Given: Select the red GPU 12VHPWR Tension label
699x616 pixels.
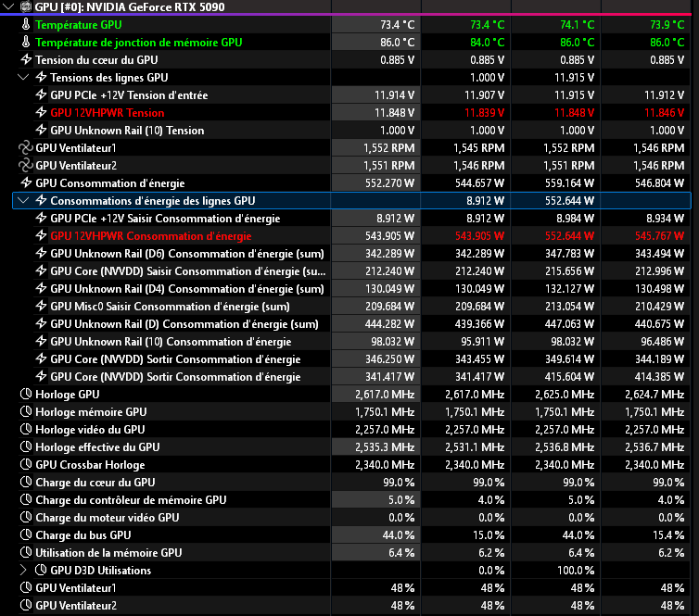Looking at the screenshot, I should coord(107,113).
